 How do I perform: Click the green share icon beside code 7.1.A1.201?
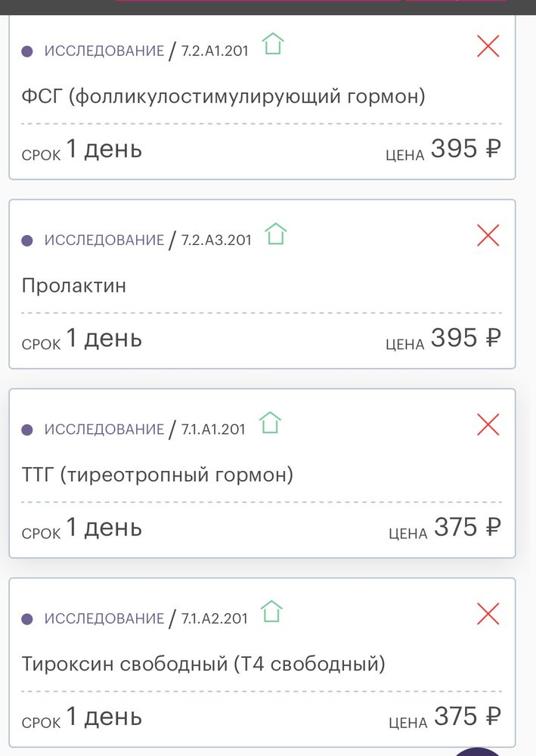tap(269, 424)
